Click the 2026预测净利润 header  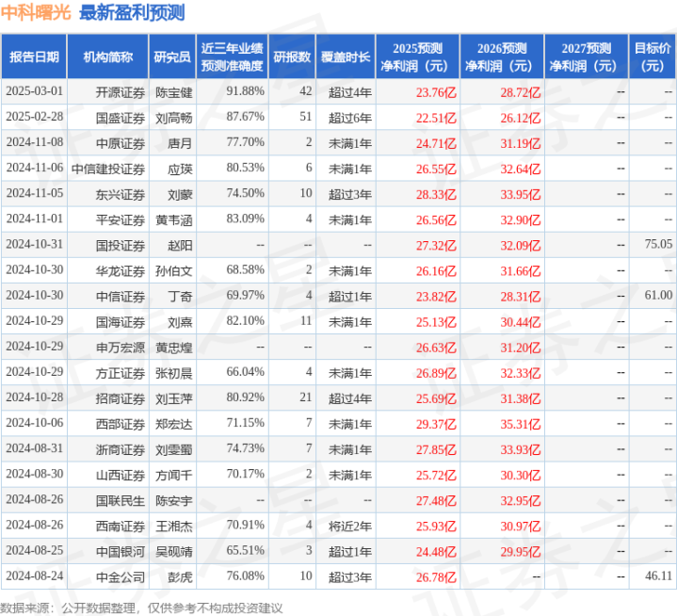tap(502, 57)
